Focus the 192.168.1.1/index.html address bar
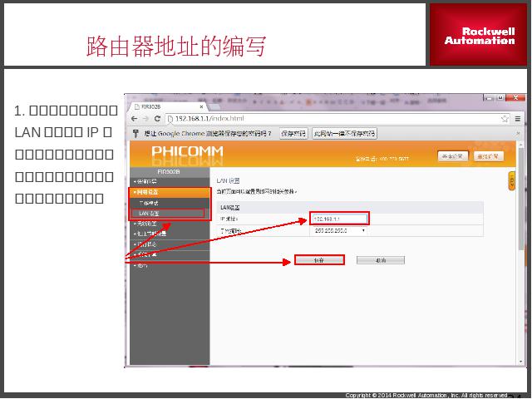 point(336,119)
